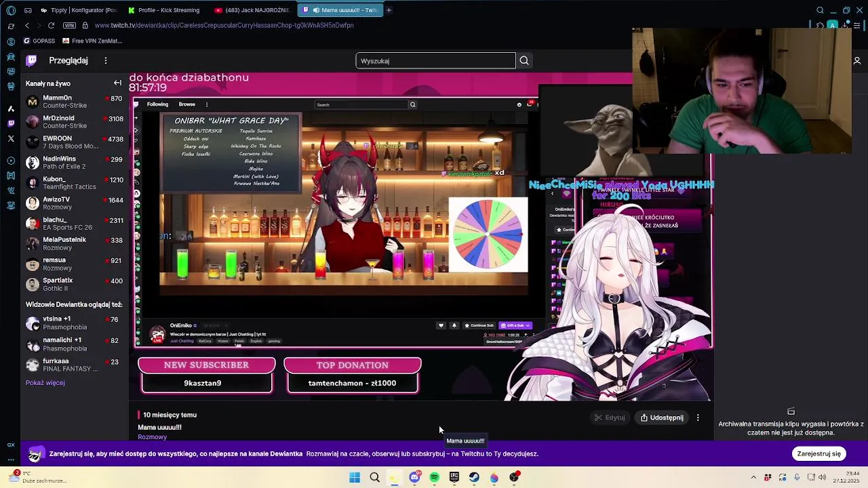Viewport: 868px width, 488px height.
Task: Open AwizoTV channel in sidebar
Action: coord(75,203)
